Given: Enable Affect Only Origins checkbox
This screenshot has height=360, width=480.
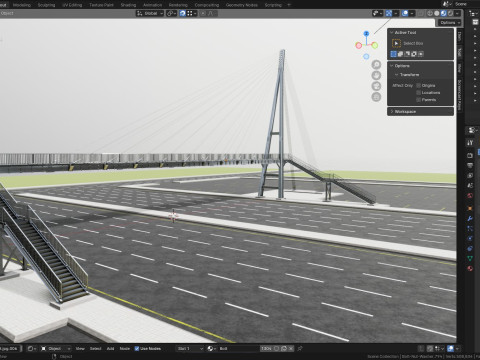Looking at the screenshot, I should click(418, 86).
